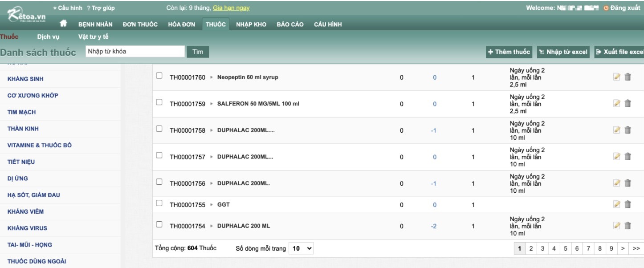Click trash icon for drug TH00001756
The height and width of the screenshot is (268, 644).
628,183
